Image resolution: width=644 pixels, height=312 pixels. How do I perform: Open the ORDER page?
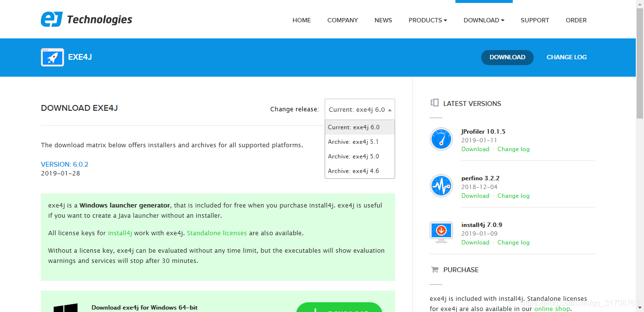(x=576, y=20)
